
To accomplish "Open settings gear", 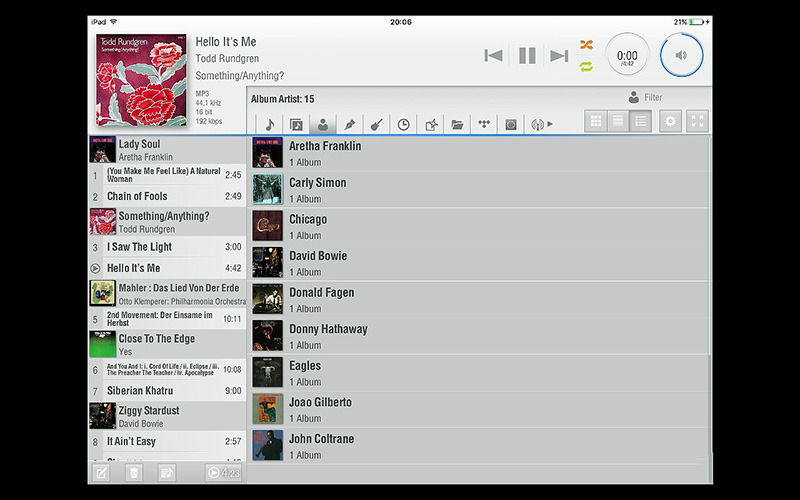I will coord(670,121).
